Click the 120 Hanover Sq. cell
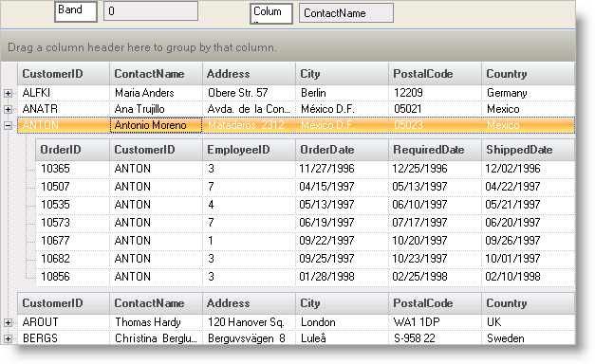The width and height of the screenshot is (595, 364). [x=249, y=322]
